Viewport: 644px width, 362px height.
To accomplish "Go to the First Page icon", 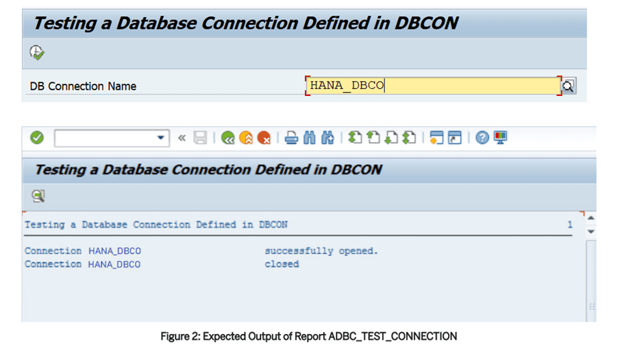I will (355, 138).
